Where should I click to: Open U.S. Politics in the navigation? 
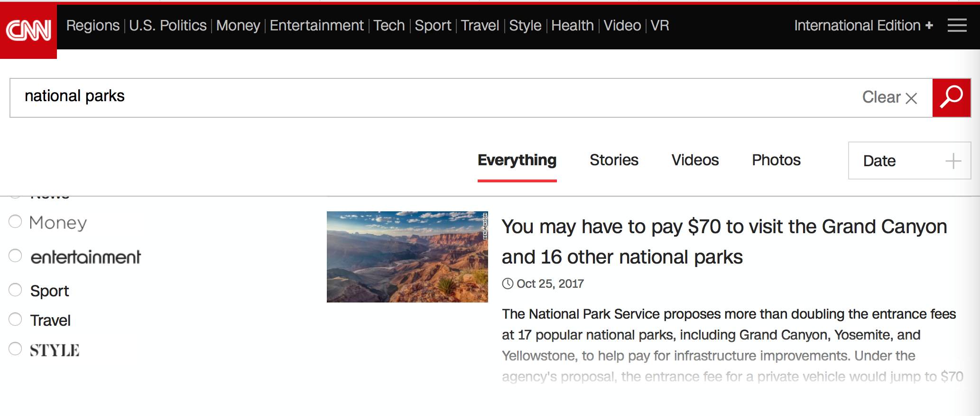[168, 26]
